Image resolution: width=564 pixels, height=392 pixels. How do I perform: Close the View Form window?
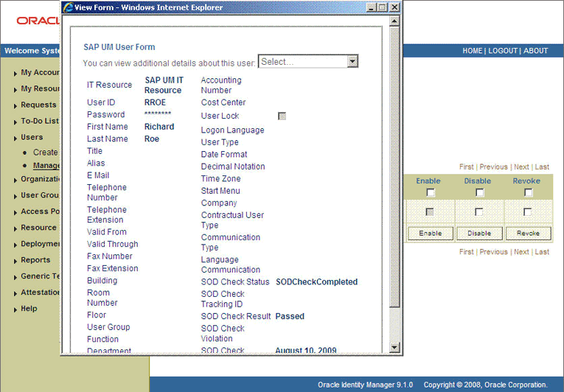395,7
